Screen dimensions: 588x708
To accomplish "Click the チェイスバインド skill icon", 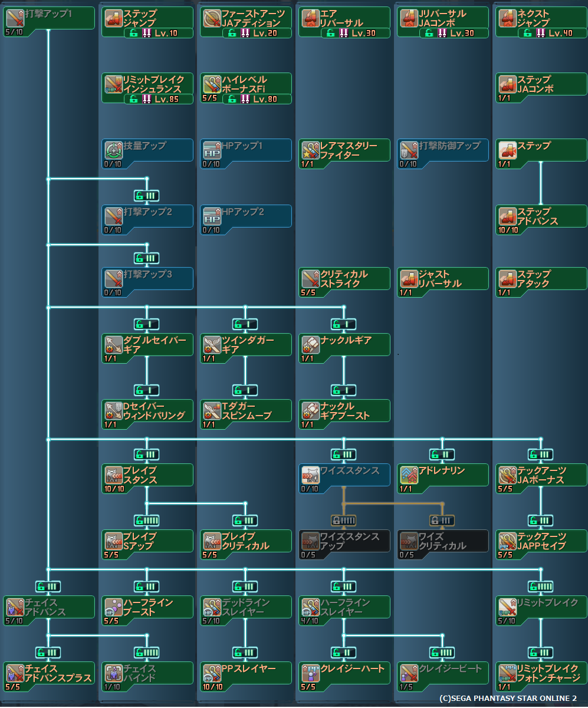I will click(113, 673).
